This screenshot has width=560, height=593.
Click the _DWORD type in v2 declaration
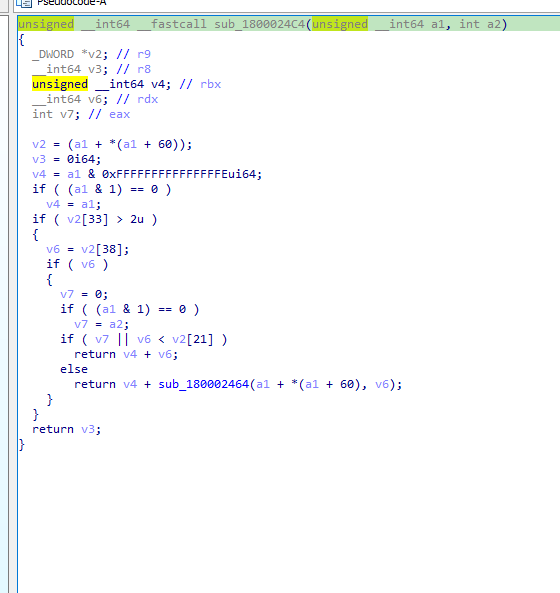coord(53,54)
